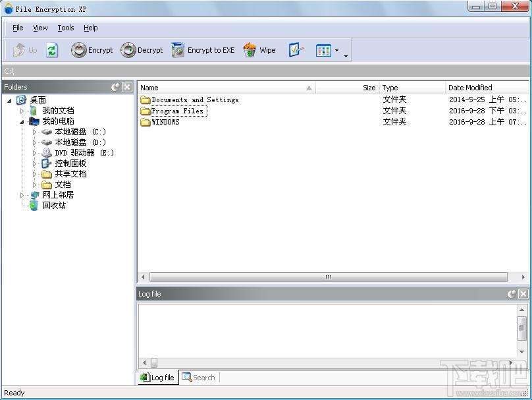Click file list horizontal scrollbar thumb
The height and width of the screenshot is (400, 532).
328,277
